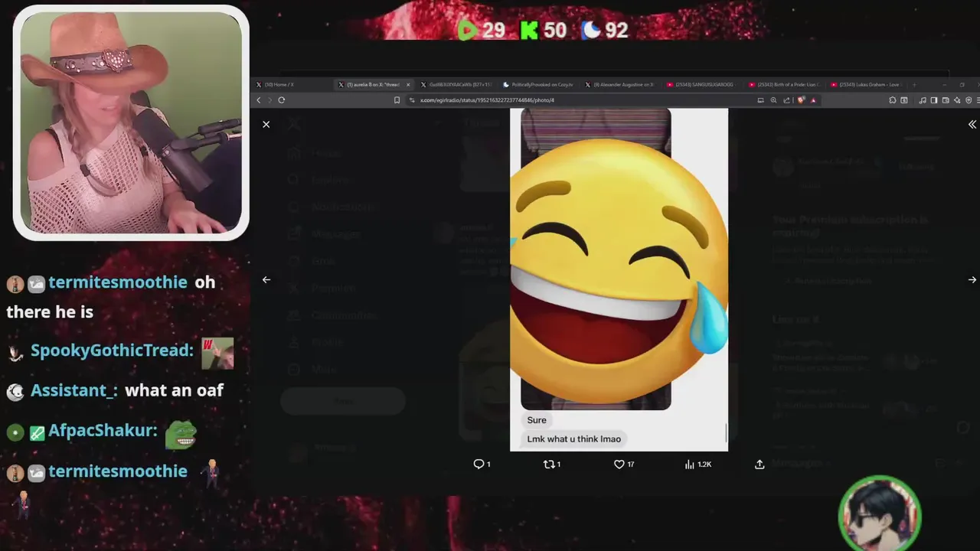This screenshot has height=551, width=980.
Task: Open Brave Shields icon
Action: point(801,100)
